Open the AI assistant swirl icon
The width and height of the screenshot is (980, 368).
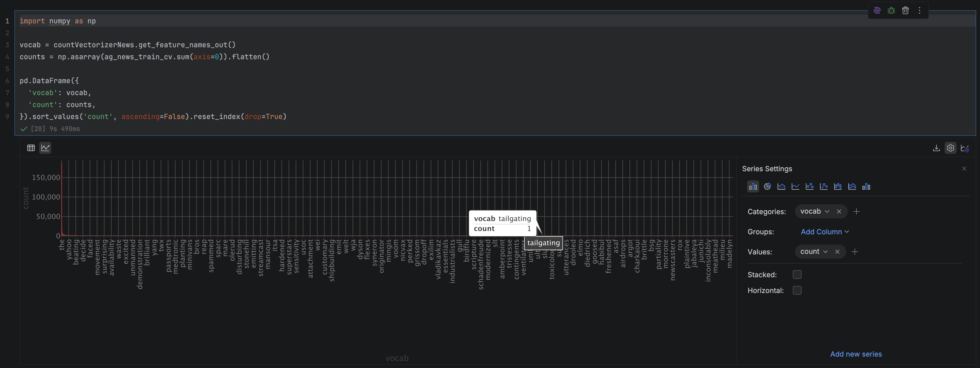877,10
